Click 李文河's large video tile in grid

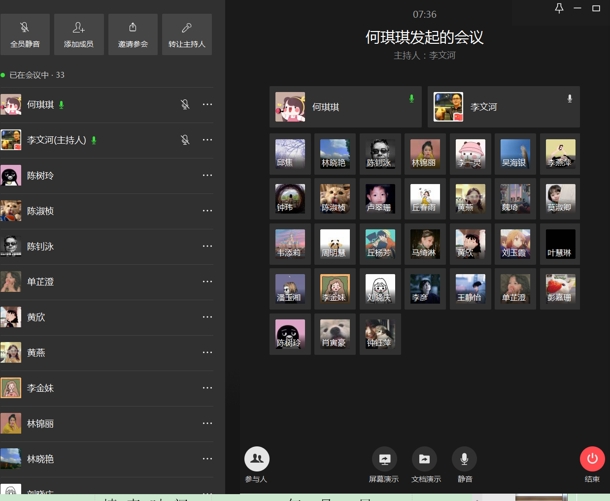(504, 106)
